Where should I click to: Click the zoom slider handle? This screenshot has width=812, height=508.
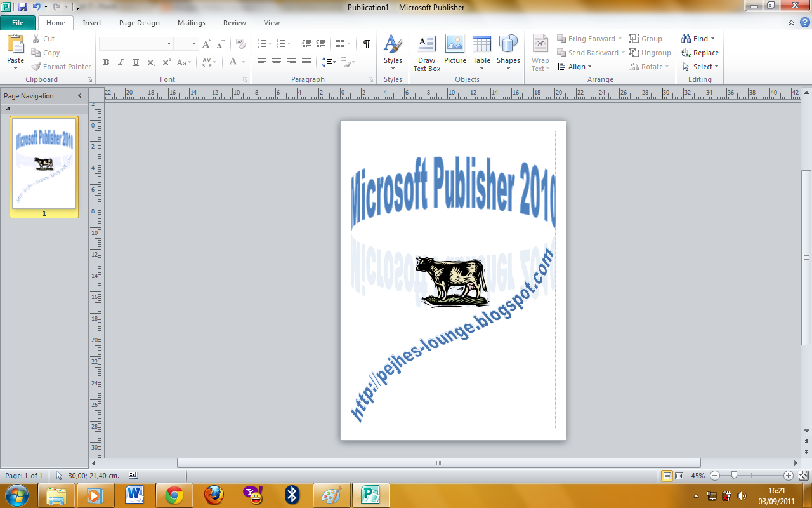pos(734,475)
